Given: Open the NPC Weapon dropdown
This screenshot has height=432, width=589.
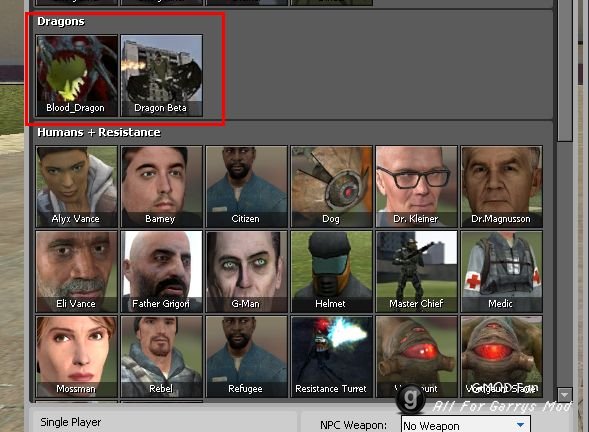Looking at the screenshot, I should coord(465,425).
